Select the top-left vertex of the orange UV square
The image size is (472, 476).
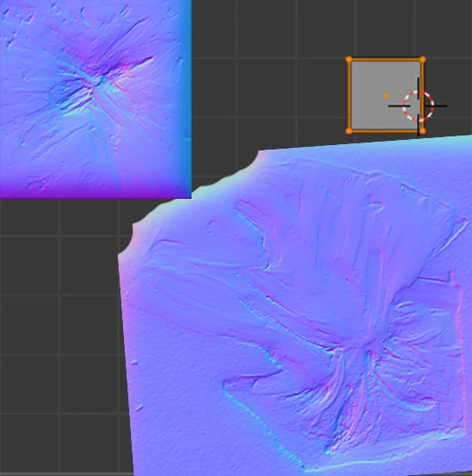click(x=349, y=60)
